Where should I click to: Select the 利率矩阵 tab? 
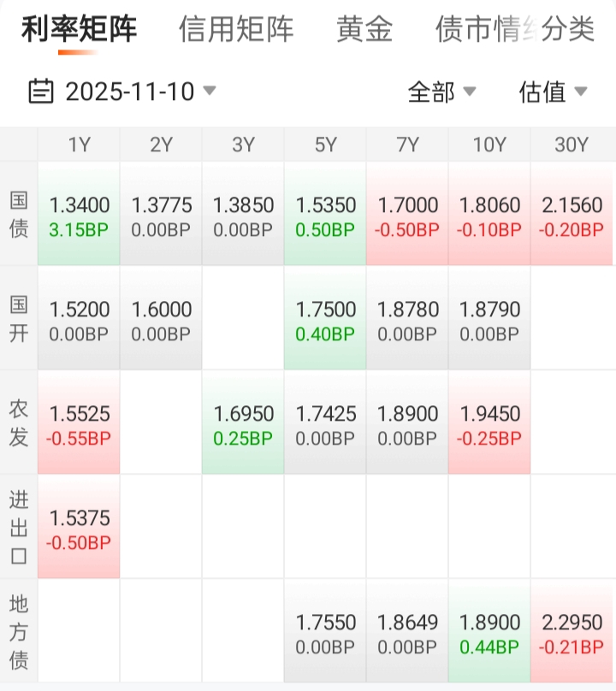click(79, 30)
